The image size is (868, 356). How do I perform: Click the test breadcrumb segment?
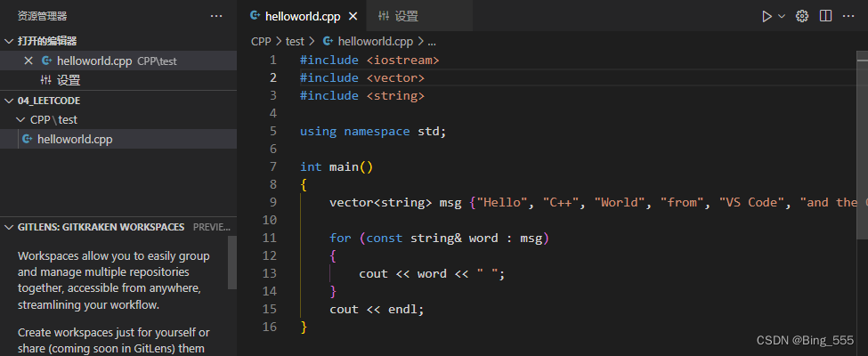pos(295,41)
